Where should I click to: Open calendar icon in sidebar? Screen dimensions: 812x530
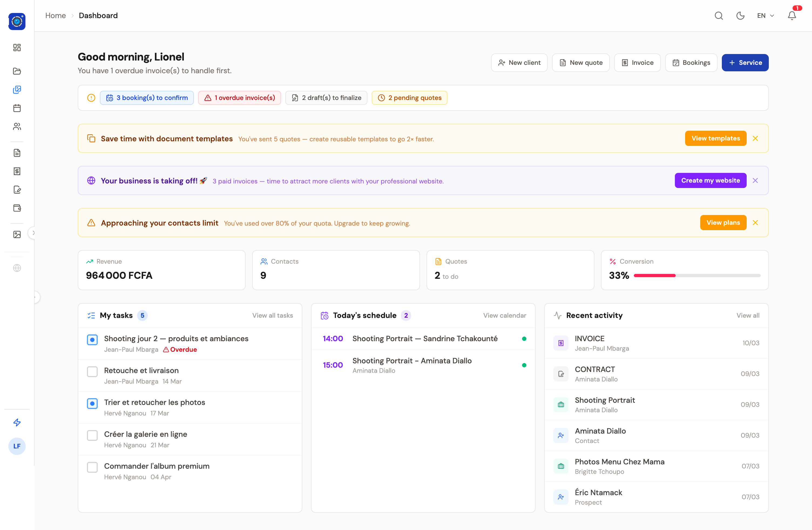coord(17,108)
